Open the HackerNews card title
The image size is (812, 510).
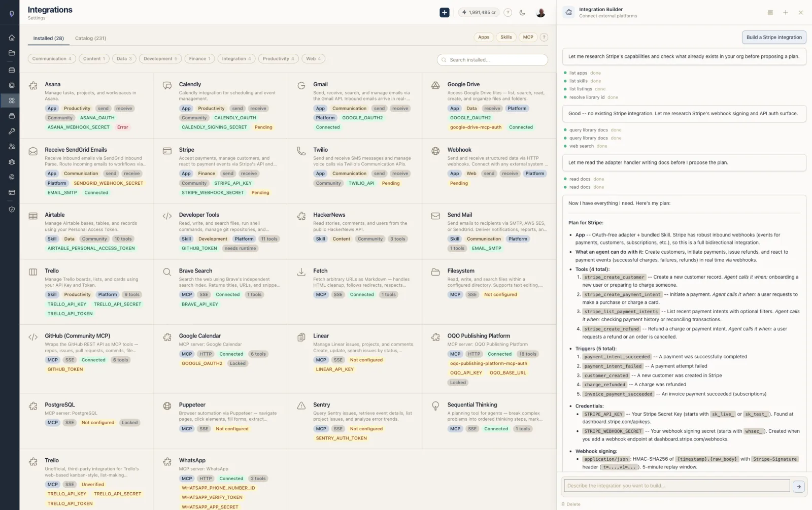pyautogui.click(x=329, y=215)
